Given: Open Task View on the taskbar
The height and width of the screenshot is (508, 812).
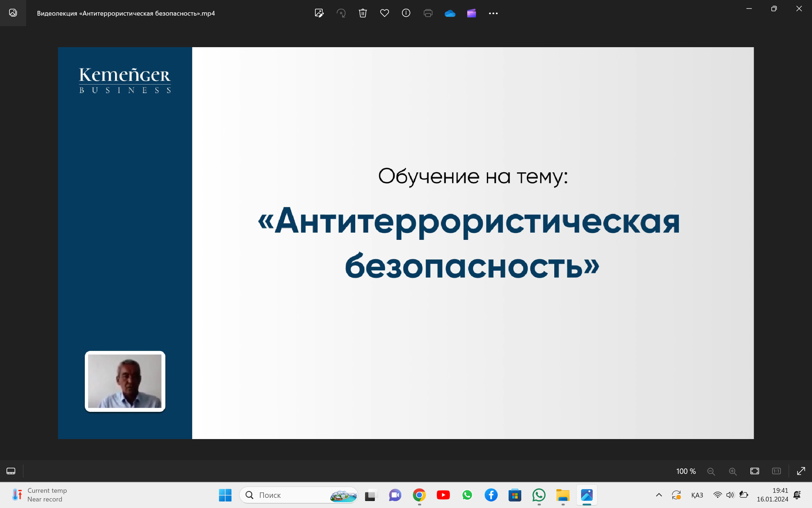Looking at the screenshot, I should (x=371, y=495).
